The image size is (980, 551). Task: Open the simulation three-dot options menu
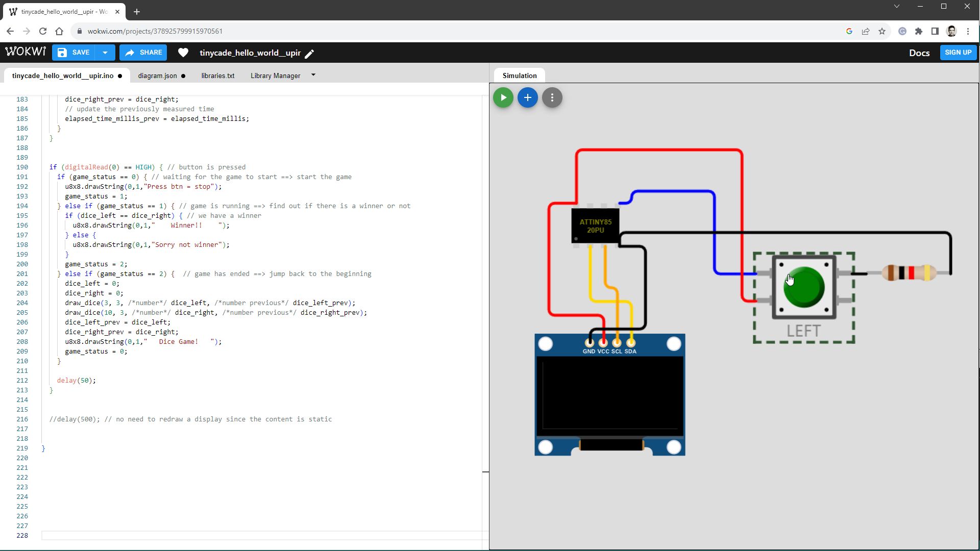552,97
